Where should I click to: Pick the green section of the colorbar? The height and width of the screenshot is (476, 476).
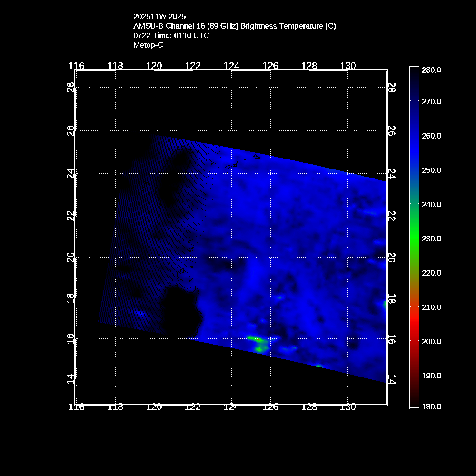414,238
